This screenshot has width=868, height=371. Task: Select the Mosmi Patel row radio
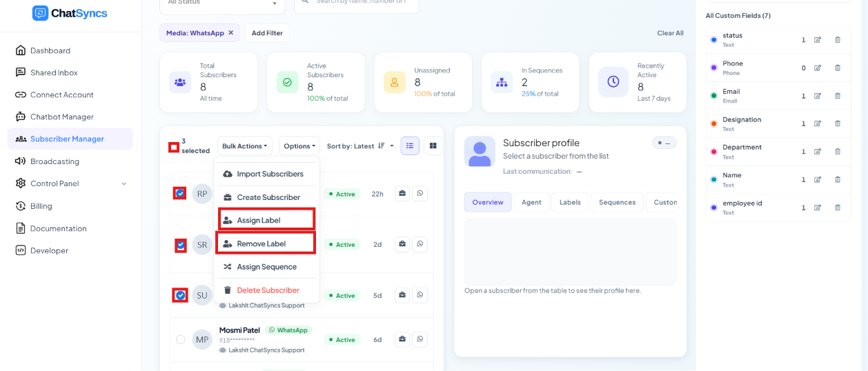[x=180, y=339]
